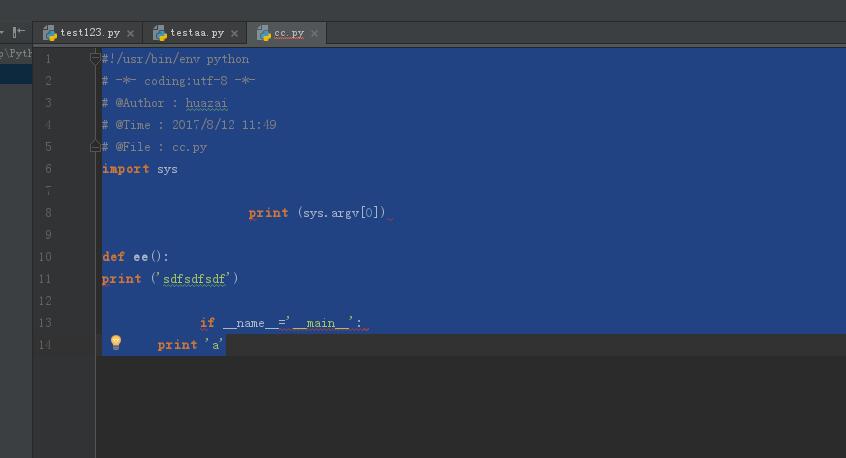
Task: Click gutter line number 8
Action: (48, 213)
